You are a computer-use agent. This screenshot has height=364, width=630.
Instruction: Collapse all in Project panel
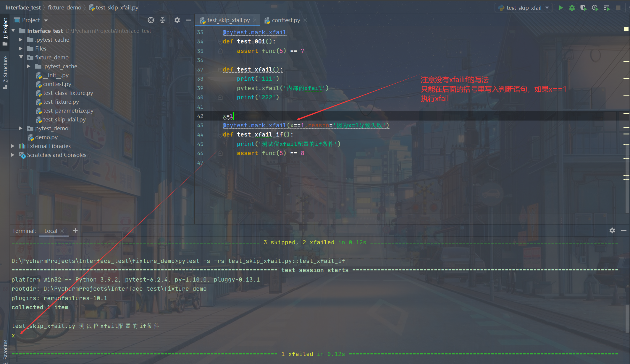tap(162, 20)
